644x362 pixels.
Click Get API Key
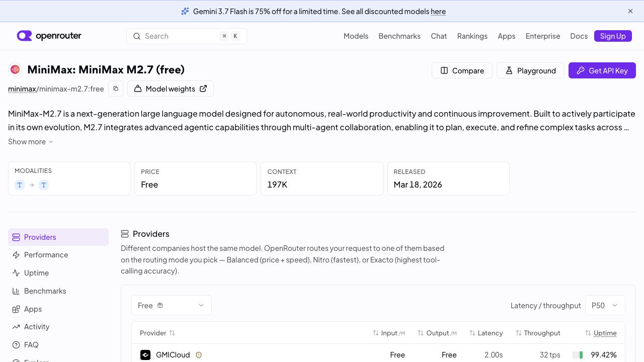pyautogui.click(x=602, y=70)
